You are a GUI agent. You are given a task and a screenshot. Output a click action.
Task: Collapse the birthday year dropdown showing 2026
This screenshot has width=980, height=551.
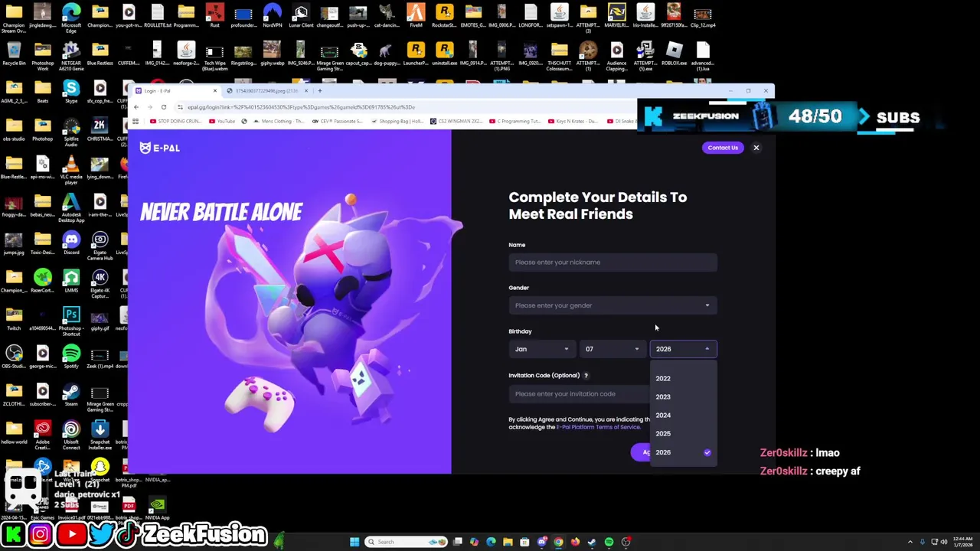[683, 349]
